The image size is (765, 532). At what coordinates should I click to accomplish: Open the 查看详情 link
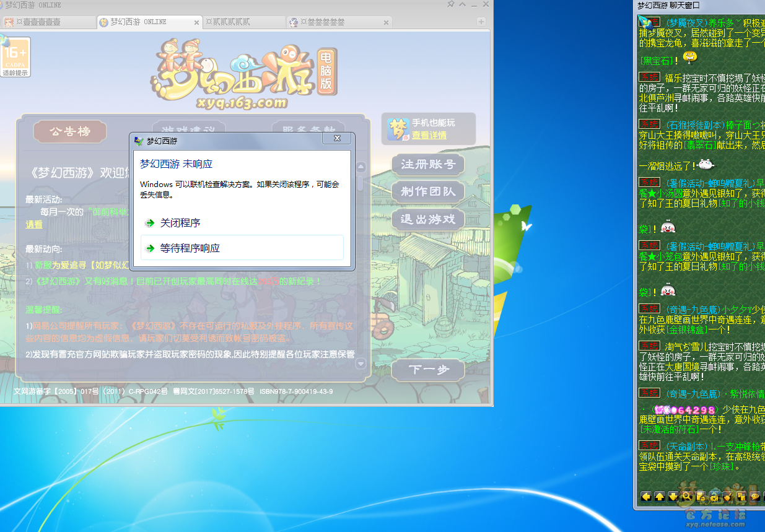pyautogui.click(x=429, y=135)
